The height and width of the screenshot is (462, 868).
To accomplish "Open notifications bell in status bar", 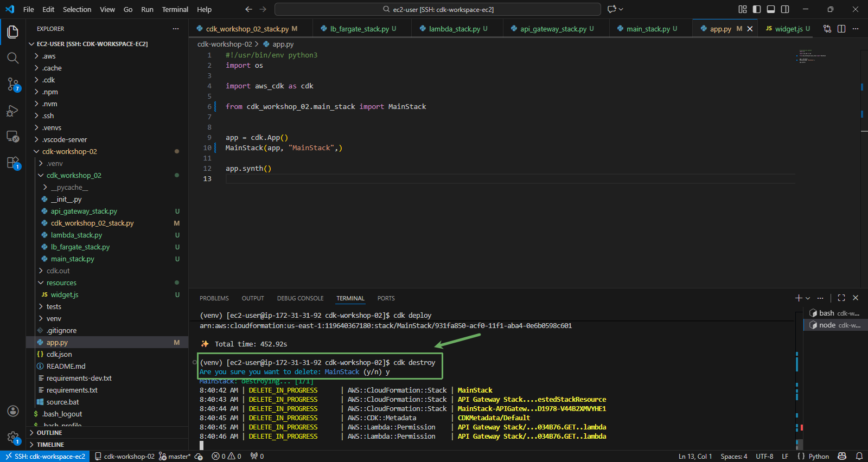I will (859, 456).
